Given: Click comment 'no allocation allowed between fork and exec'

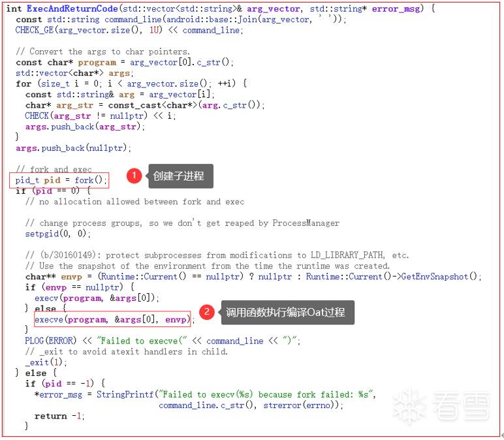Looking at the screenshot, I should click(134, 202).
